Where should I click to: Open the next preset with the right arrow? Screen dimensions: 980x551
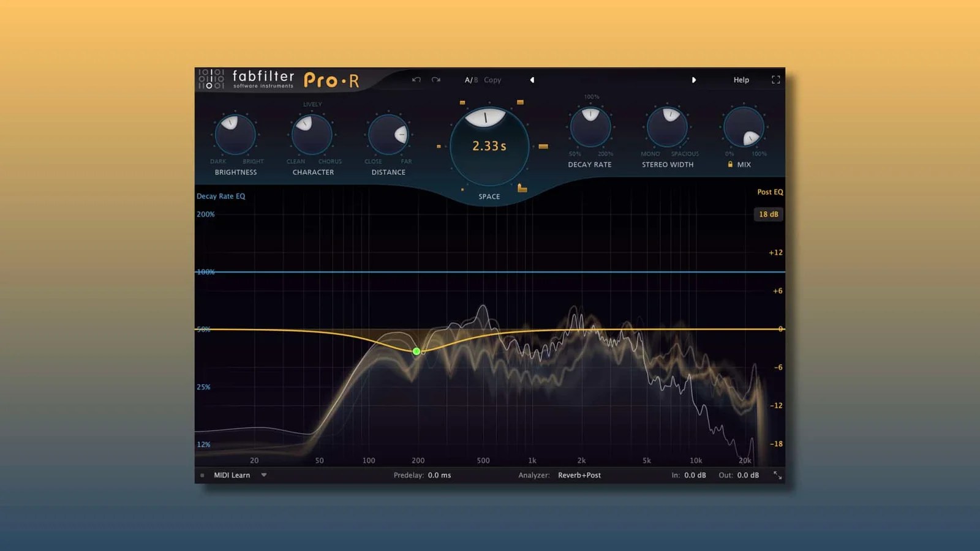pos(695,80)
